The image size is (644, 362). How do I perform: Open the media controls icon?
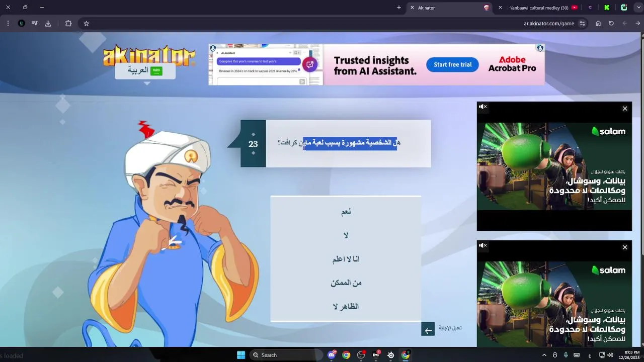point(35,23)
